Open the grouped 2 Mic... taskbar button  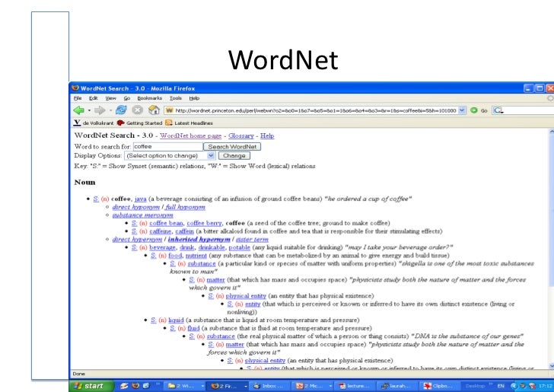point(313,386)
